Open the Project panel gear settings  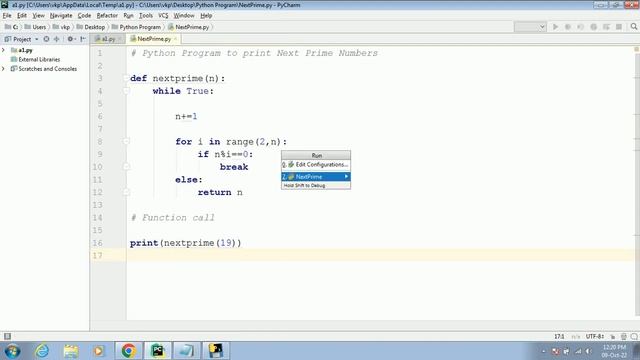tap(71, 39)
